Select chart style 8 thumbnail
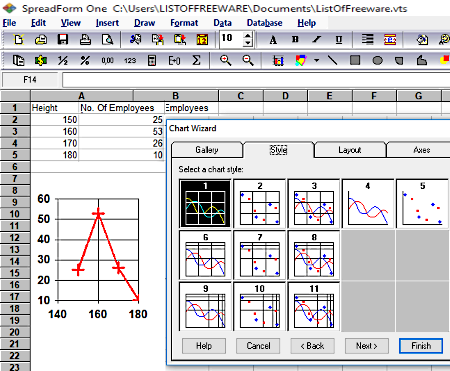 pyautogui.click(x=314, y=255)
